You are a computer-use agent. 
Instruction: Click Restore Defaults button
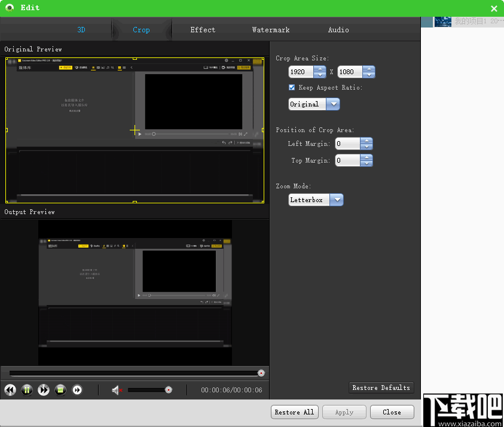(x=381, y=388)
